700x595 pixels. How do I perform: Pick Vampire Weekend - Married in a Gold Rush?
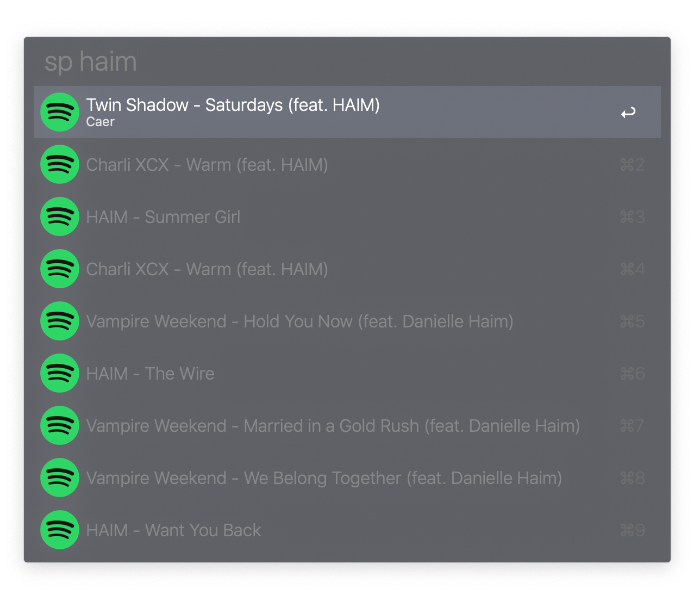point(333,426)
